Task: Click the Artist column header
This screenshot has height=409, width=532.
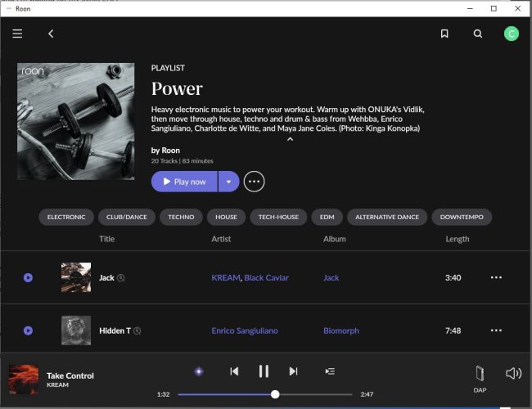Action: tap(221, 239)
